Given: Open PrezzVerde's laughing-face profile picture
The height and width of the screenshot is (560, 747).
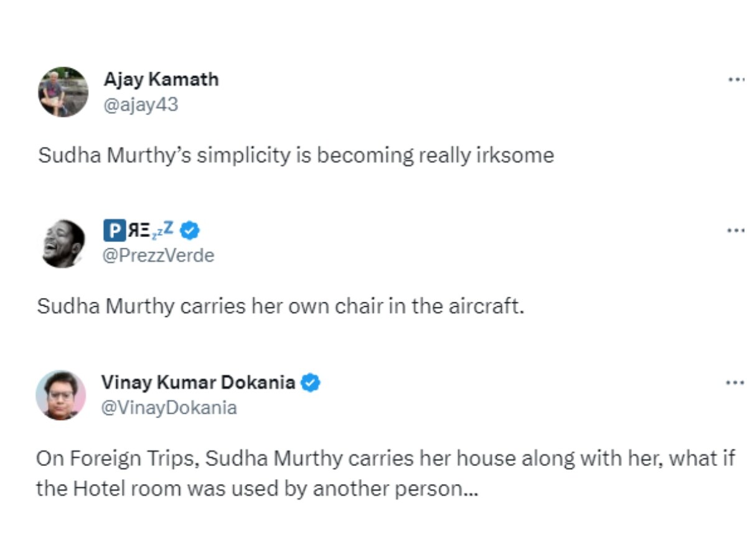Looking at the screenshot, I should tap(62, 243).
